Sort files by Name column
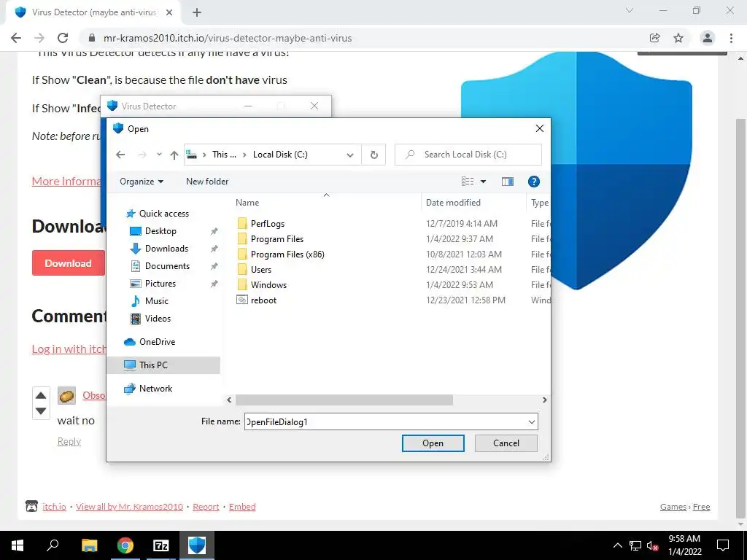 247,203
